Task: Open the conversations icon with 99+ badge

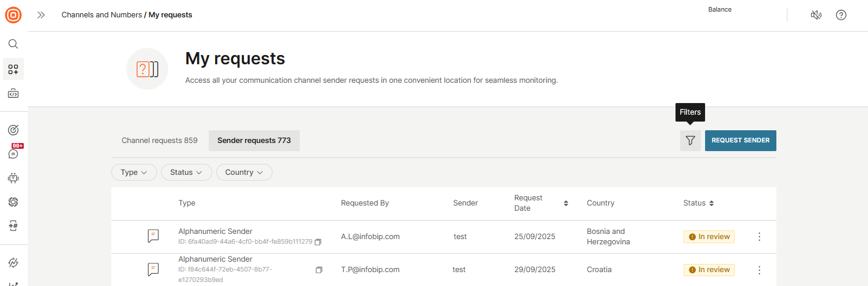Action: [x=13, y=153]
